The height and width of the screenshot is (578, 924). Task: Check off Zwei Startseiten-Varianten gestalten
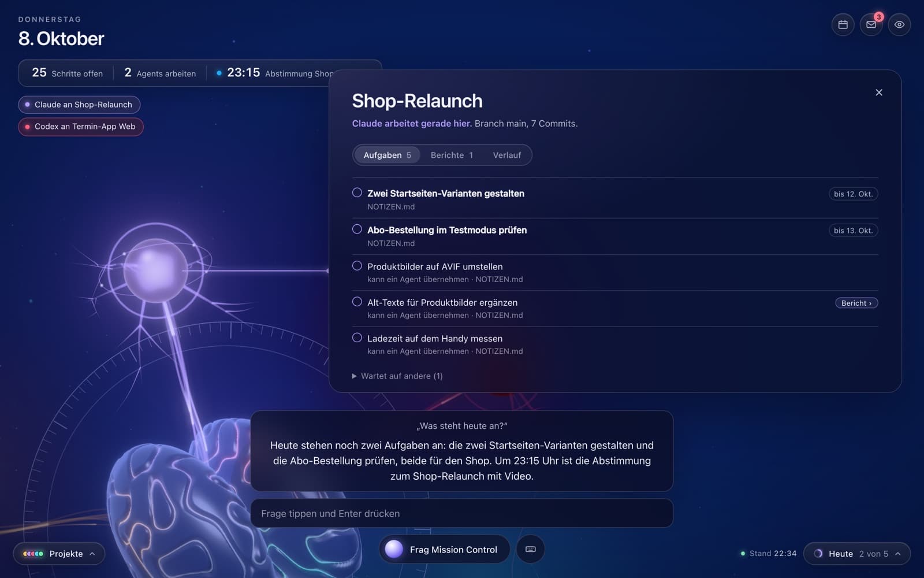[x=357, y=192]
